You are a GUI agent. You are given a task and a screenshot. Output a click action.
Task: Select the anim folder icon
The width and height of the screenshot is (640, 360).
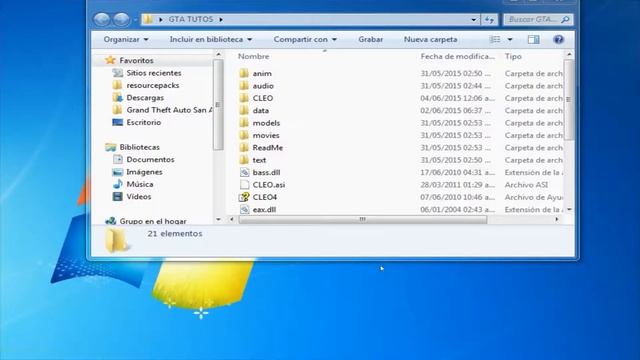tap(244, 73)
